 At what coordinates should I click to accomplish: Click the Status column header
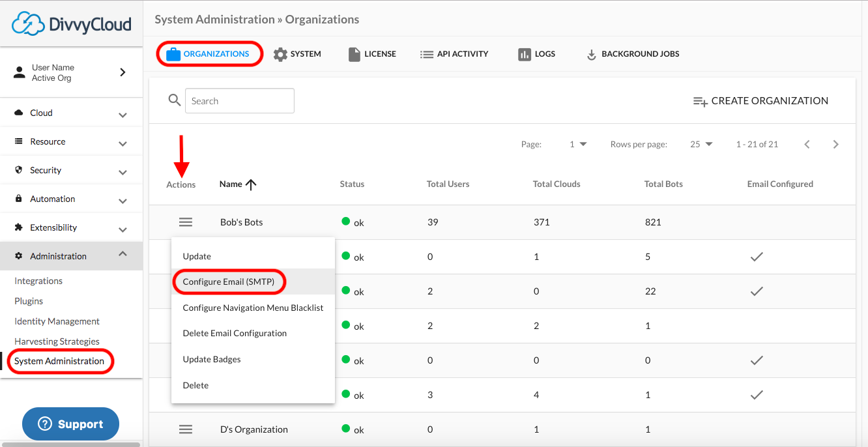pos(352,184)
